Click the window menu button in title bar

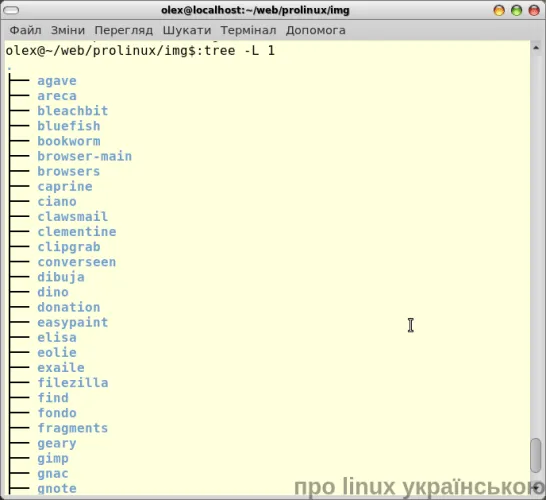coord(11,10)
